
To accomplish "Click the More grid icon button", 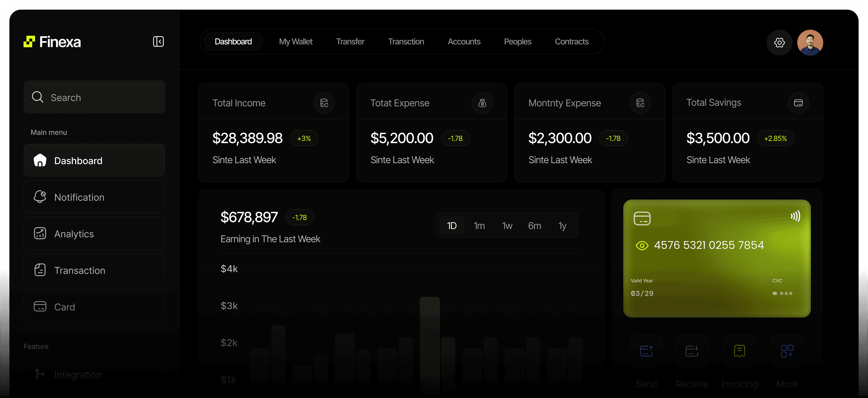I will (x=787, y=351).
